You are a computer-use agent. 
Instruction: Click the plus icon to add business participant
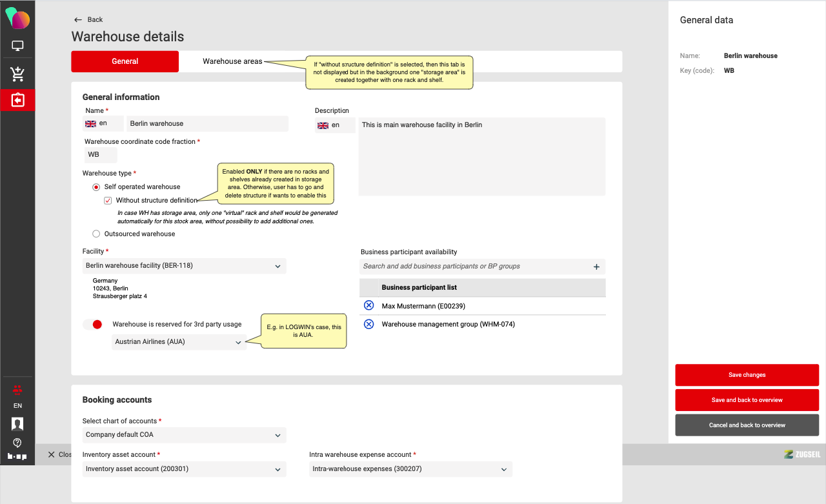coord(596,267)
